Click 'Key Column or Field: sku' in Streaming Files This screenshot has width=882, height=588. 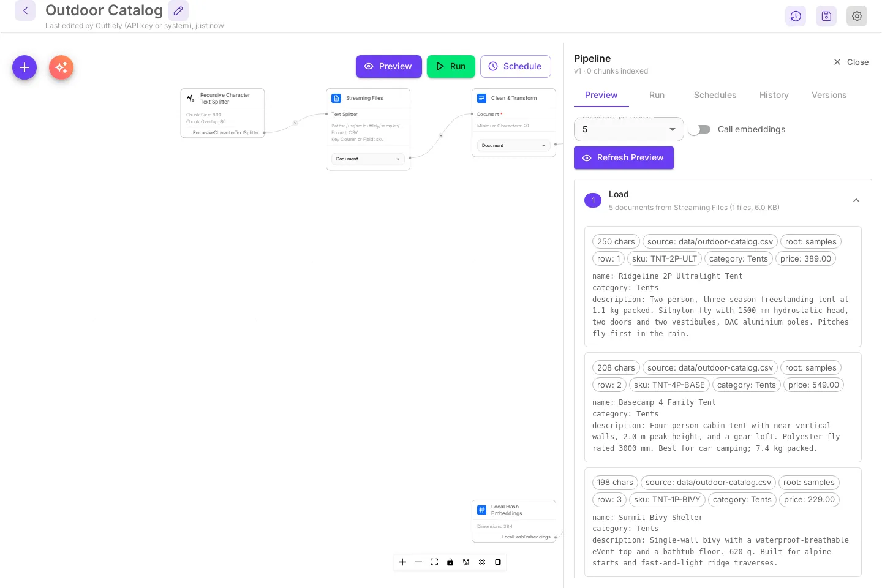coord(358,139)
